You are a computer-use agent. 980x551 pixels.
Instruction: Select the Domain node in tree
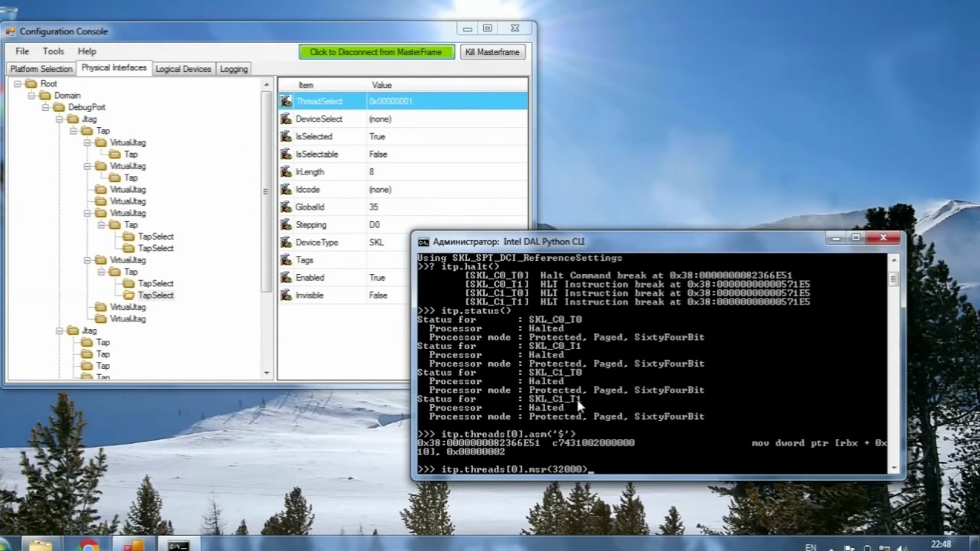pyautogui.click(x=67, y=96)
